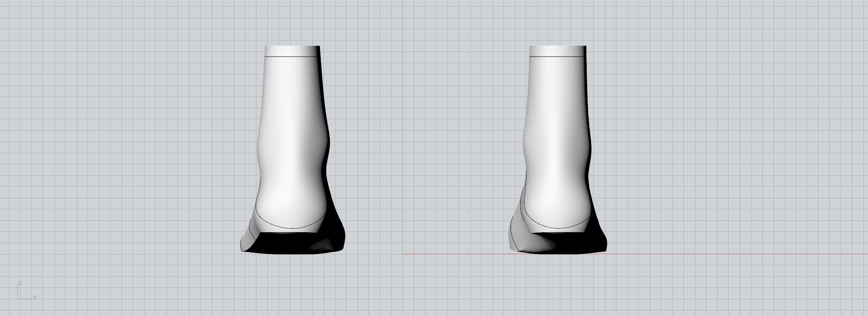
Task: Click the green vertical axis line
Action: click(402, 118)
